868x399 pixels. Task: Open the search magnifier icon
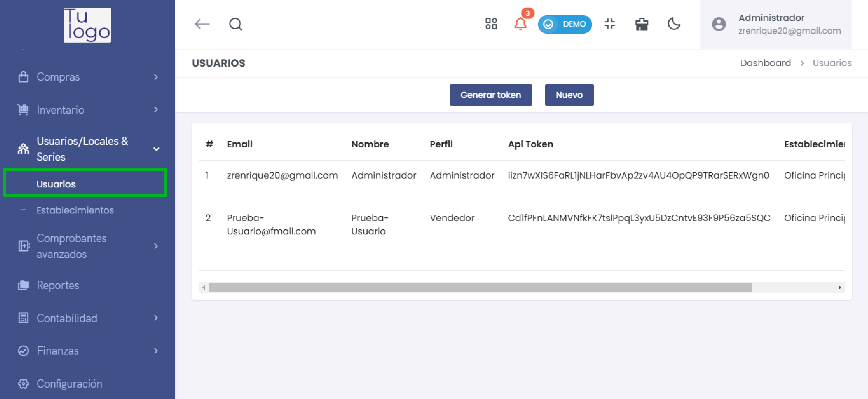coord(235,24)
